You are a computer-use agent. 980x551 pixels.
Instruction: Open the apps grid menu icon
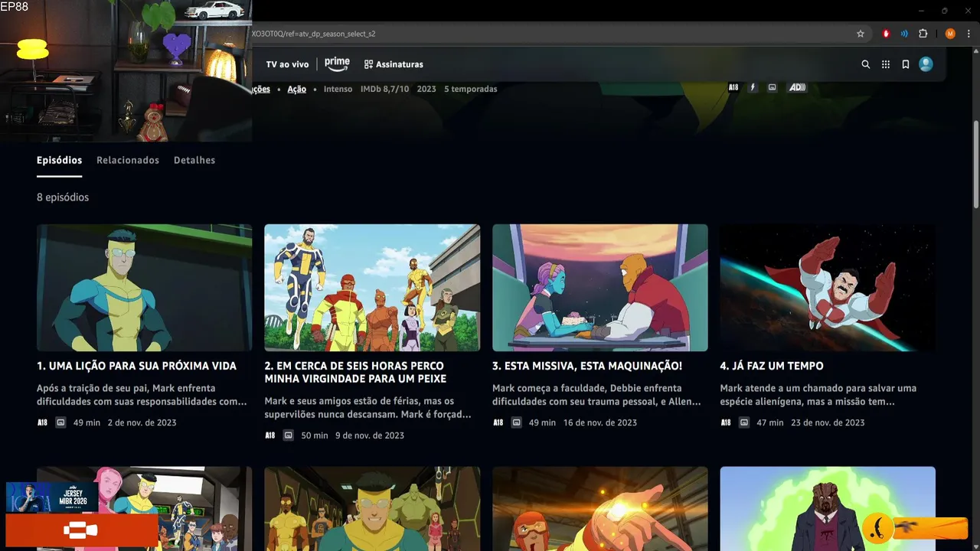click(x=886, y=65)
